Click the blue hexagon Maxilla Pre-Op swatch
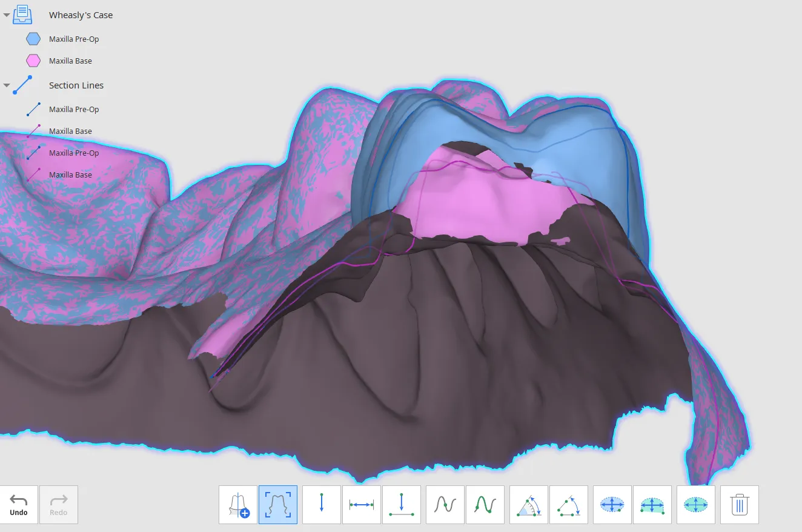Image resolution: width=802 pixels, height=532 pixels. tap(33, 39)
